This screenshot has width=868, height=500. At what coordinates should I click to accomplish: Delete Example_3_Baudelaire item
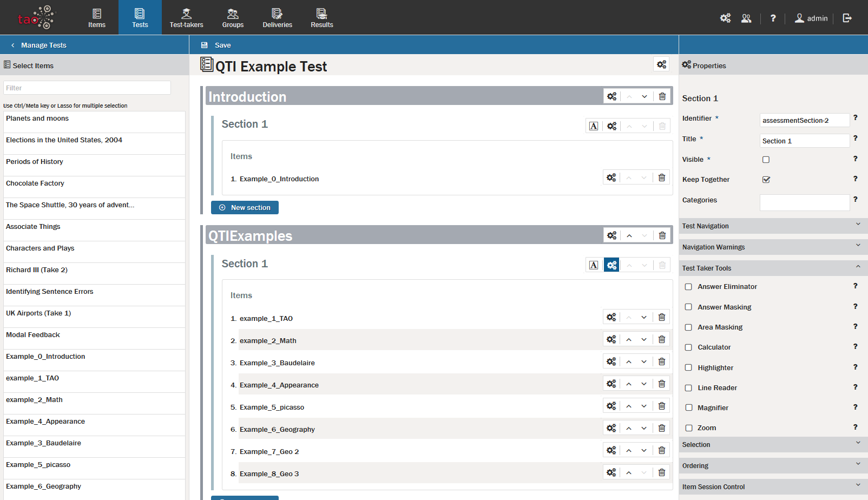[x=661, y=361]
